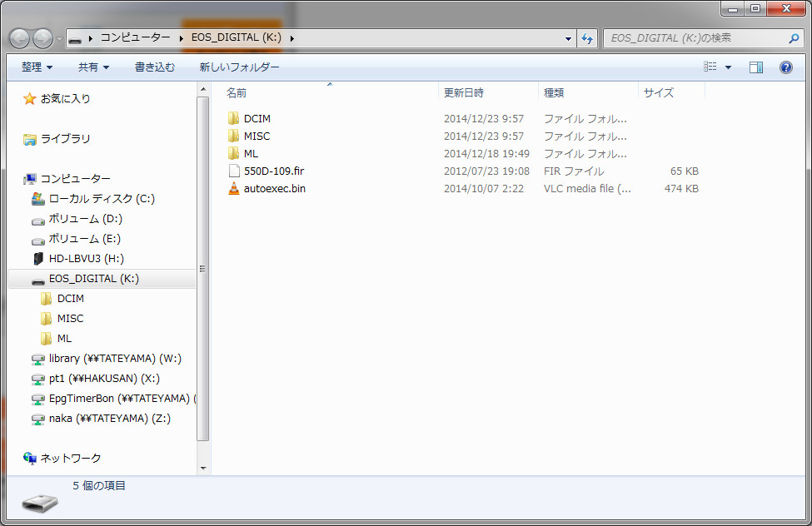Select コンピューター in the navigation tree
This screenshot has width=812, height=526.
click(x=75, y=179)
